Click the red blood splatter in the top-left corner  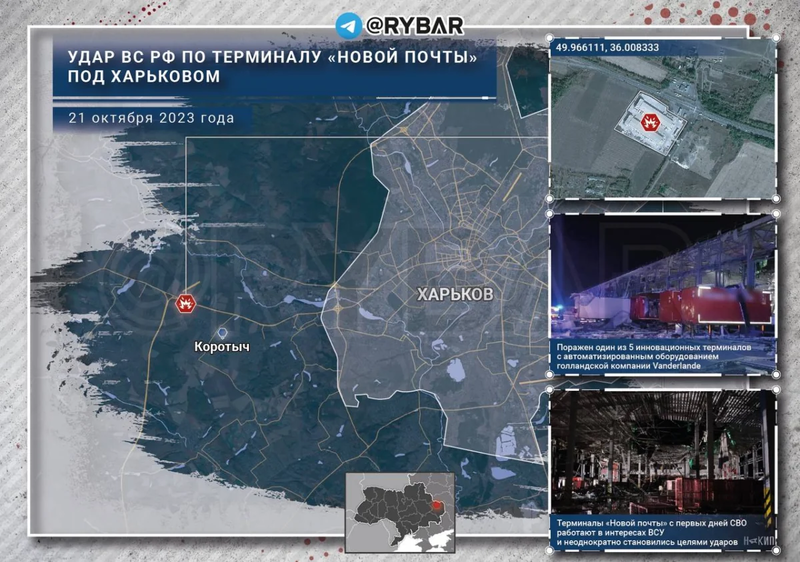click(x=28, y=20)
